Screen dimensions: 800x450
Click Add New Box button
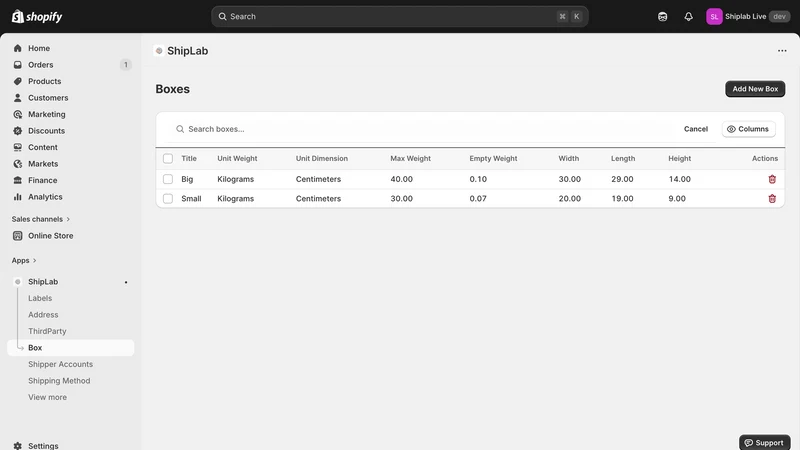[755, 89]
